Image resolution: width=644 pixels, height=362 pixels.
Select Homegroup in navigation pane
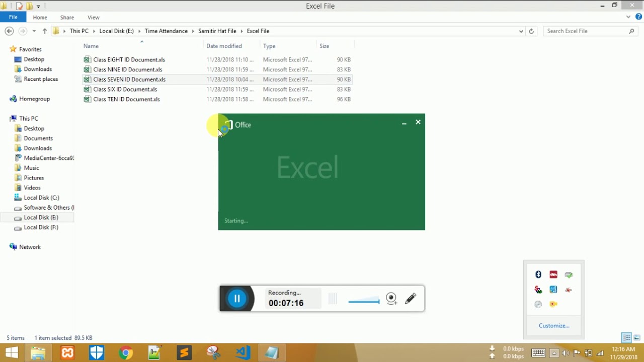(34, 99)
